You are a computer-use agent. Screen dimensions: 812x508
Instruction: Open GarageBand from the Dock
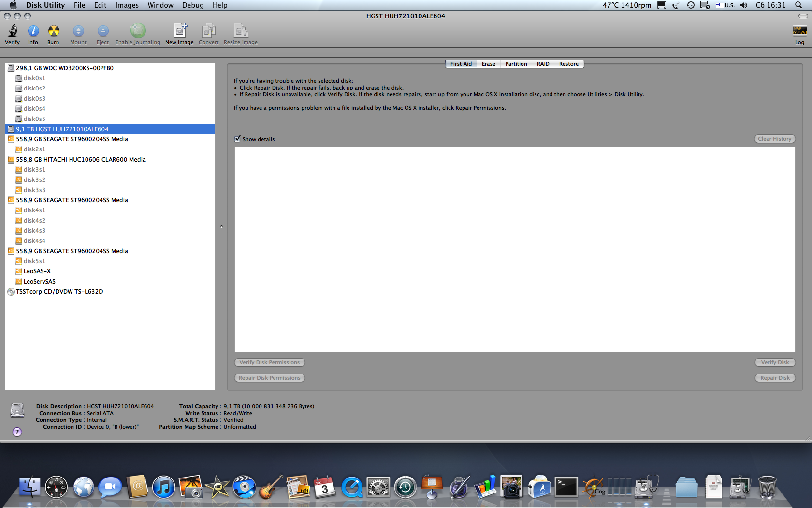point(271,487)
